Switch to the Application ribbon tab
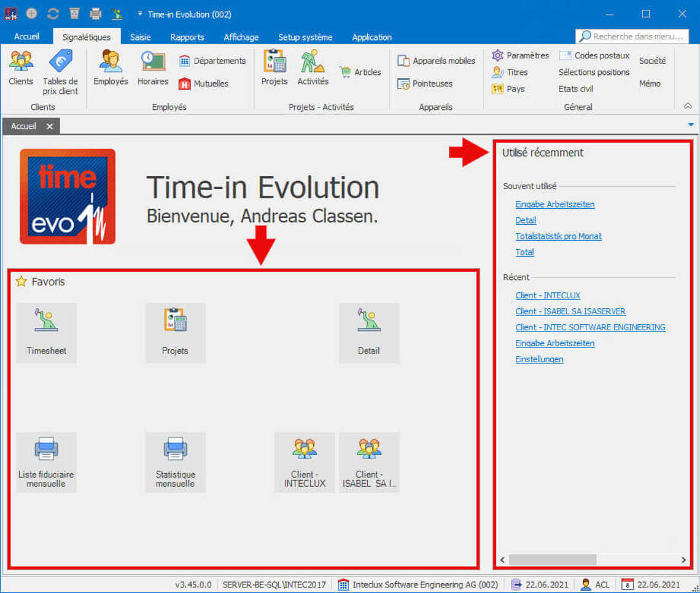700x593 pixels. click(371, 37)
